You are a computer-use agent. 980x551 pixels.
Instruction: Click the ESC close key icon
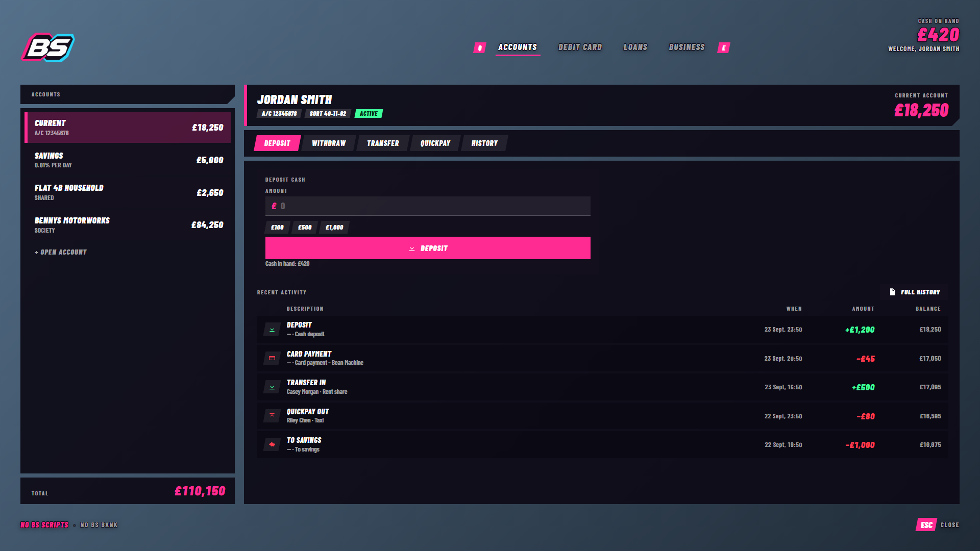(926, 525)
